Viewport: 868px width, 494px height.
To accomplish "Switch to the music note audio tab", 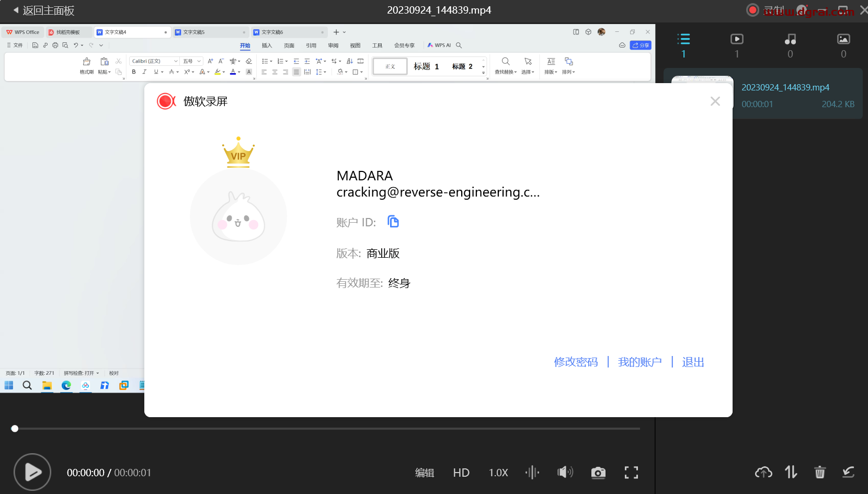I will tap(790, 39).
